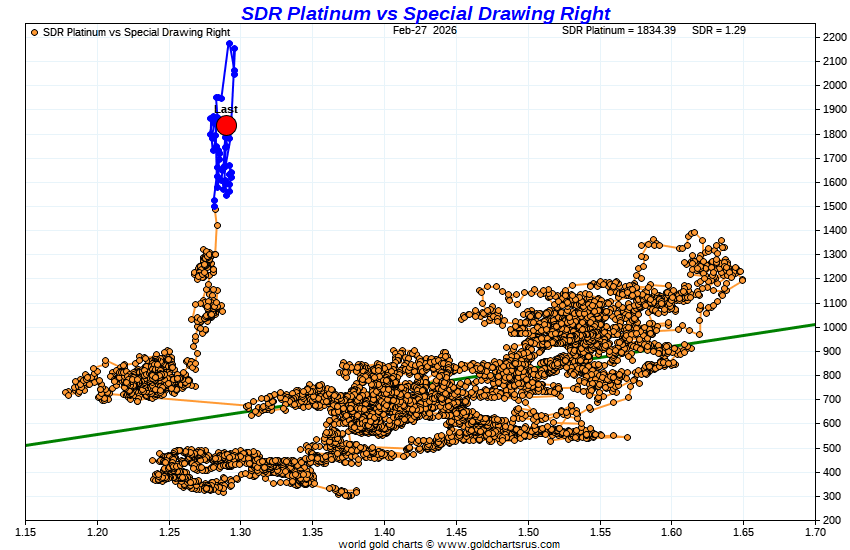Viewport: 850px width, 550px height.
Task: Click the orange legend marker icon
Action: click(35, 32)
